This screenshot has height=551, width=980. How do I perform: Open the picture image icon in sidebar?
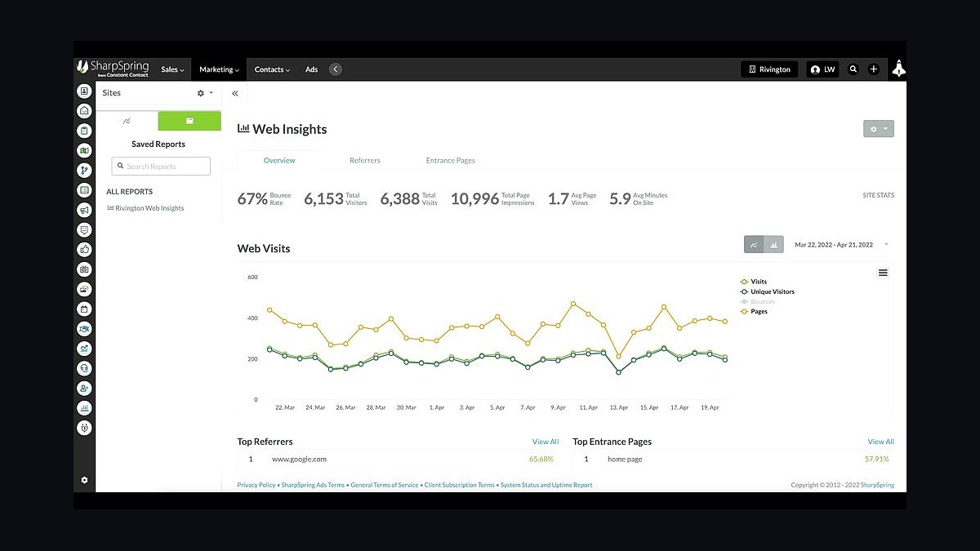pyautogui.click(x=84, y=289)
